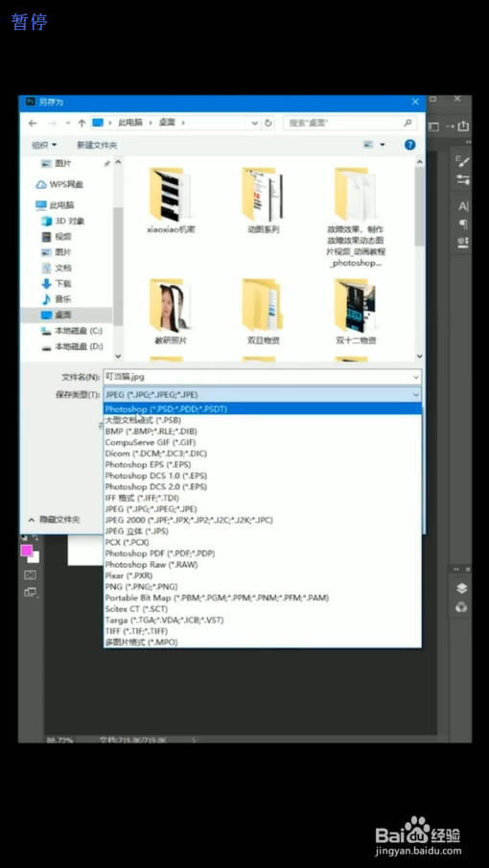Choose CompuServe GIF (*.GIF) format
This screenshot has height=868, width=489.
click(x=262, y=442)
